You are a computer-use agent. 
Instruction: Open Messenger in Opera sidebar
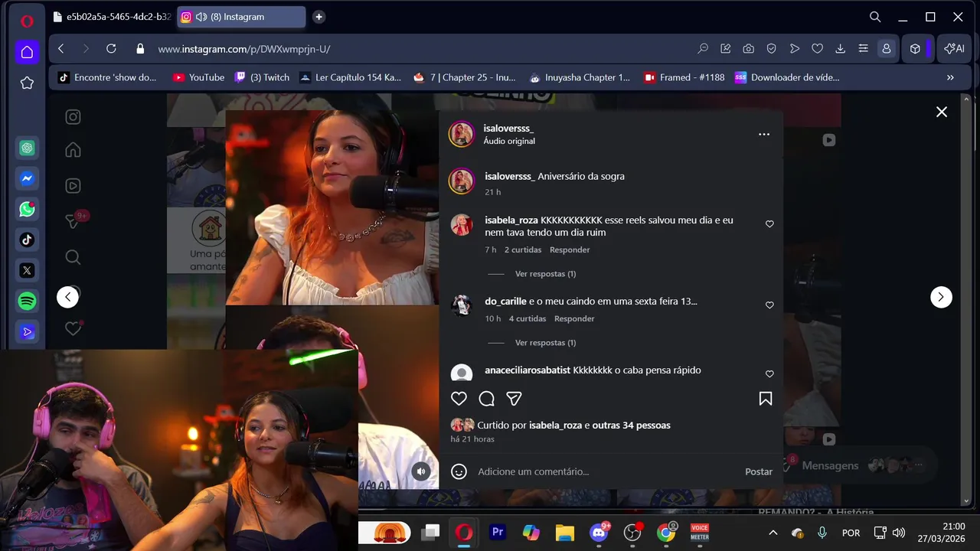tap(27, 178)
